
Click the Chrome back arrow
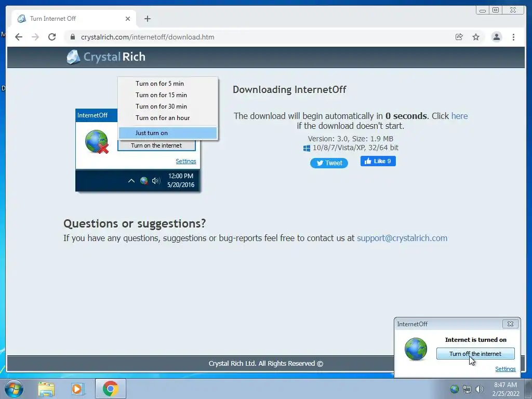(19, 37)
